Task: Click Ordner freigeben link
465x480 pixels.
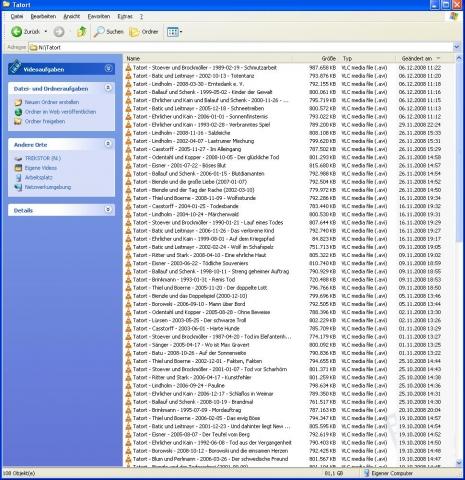Action: (x=45, y=121)
